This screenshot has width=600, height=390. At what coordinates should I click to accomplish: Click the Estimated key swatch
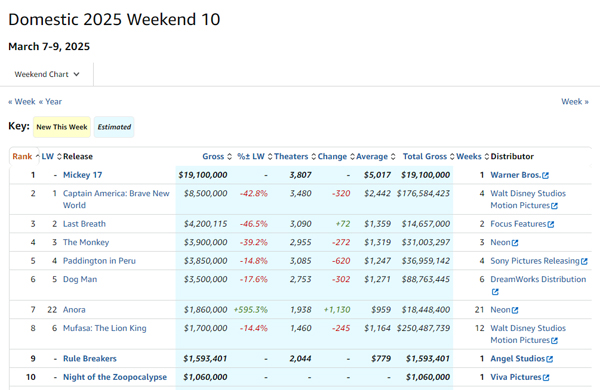tap(114, 127)
